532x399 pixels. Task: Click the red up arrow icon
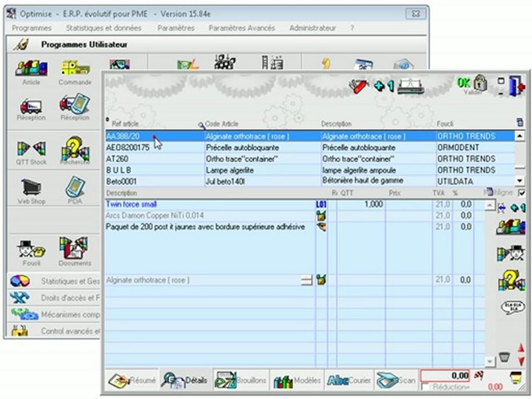(521, 348)
